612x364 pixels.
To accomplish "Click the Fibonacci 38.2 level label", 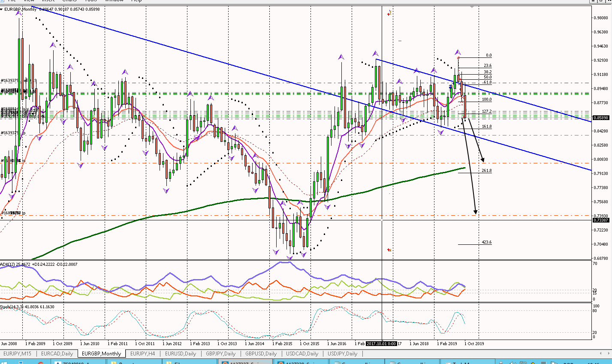I will [x=488, y=72].
